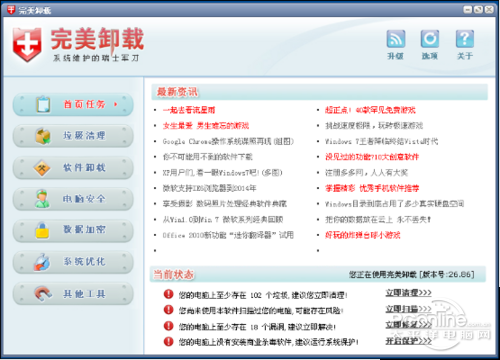Click the clipboard icon on 首页任务

[43, 105]
